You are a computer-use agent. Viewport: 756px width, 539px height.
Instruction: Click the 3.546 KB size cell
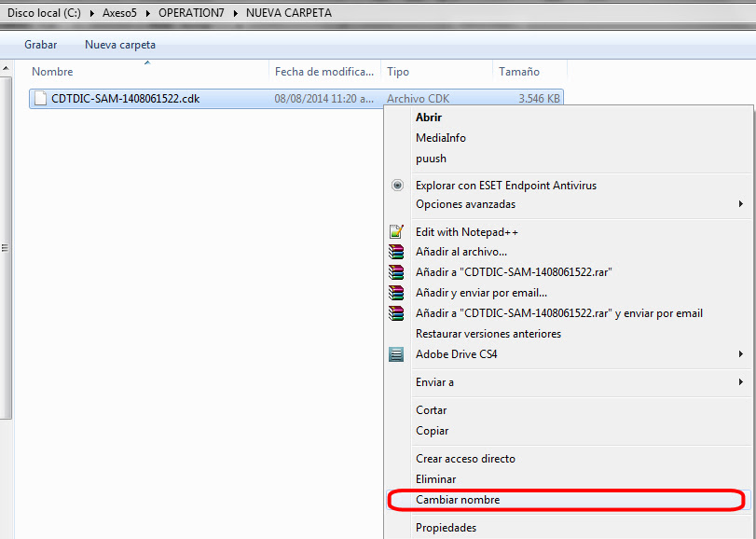click(x=539, y=99)
